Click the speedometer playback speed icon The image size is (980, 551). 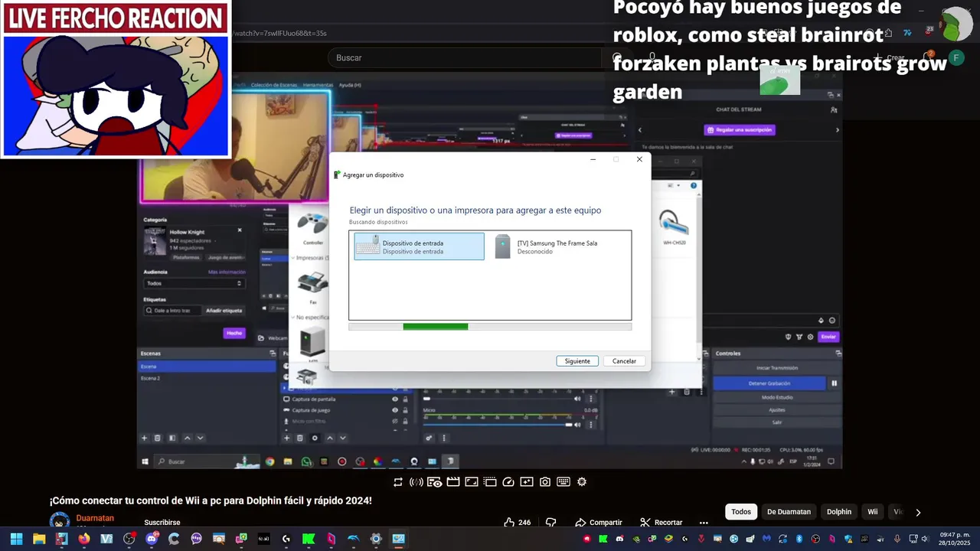point(508,482)
